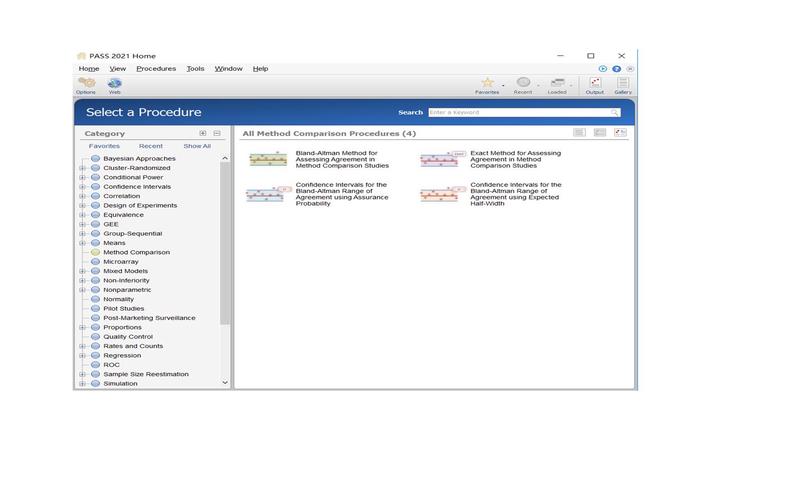Screen dimensions: 800x500
Task: Click the Web globe icon
Action: coord(115,83)
